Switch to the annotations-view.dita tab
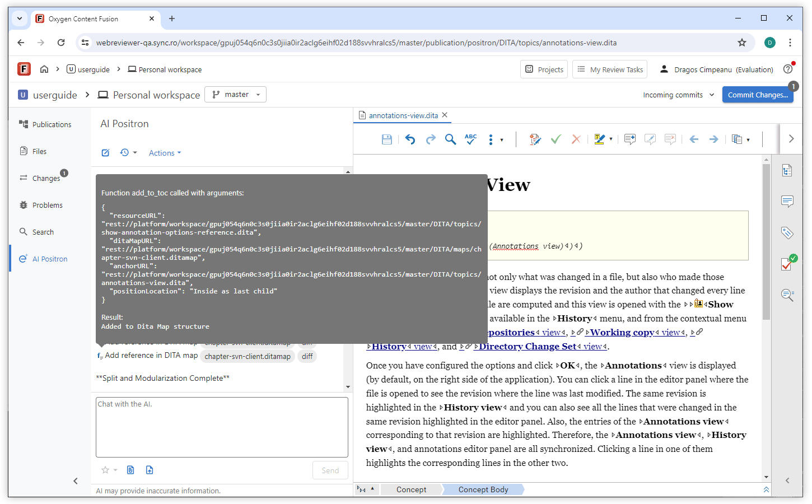 tap(403, 115)
